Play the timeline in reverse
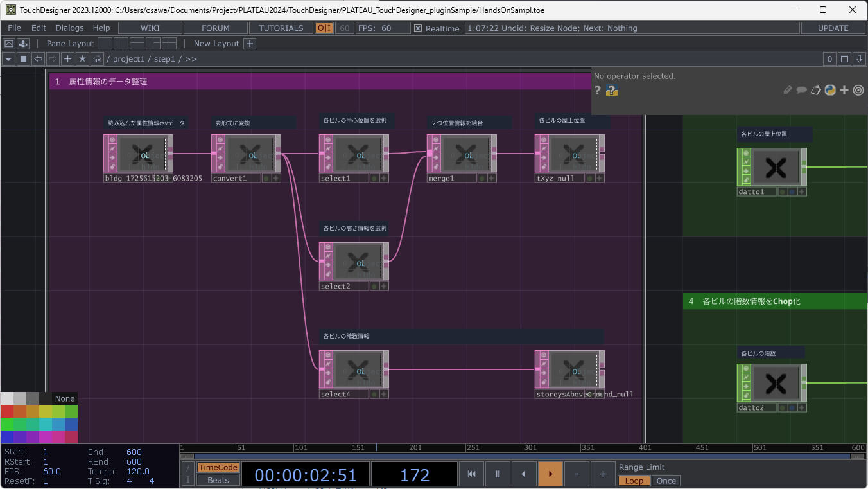868x489 pixels. point(524,474)
